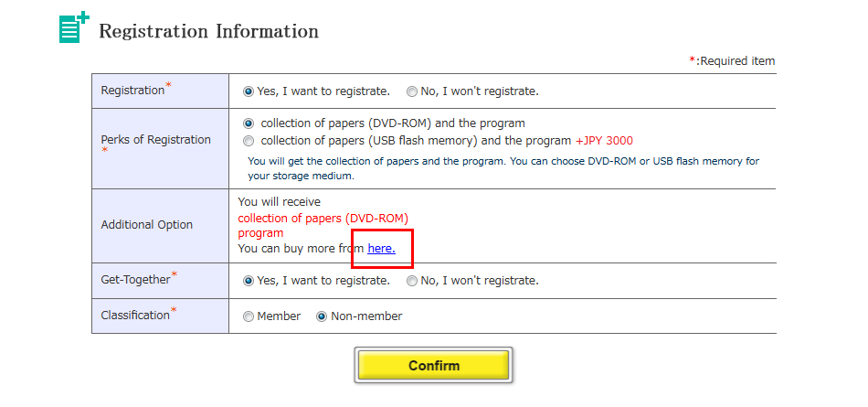This screenshot has width=868, height=407.
Task: Click the Registration Information heading
Action: pos(208,31)
